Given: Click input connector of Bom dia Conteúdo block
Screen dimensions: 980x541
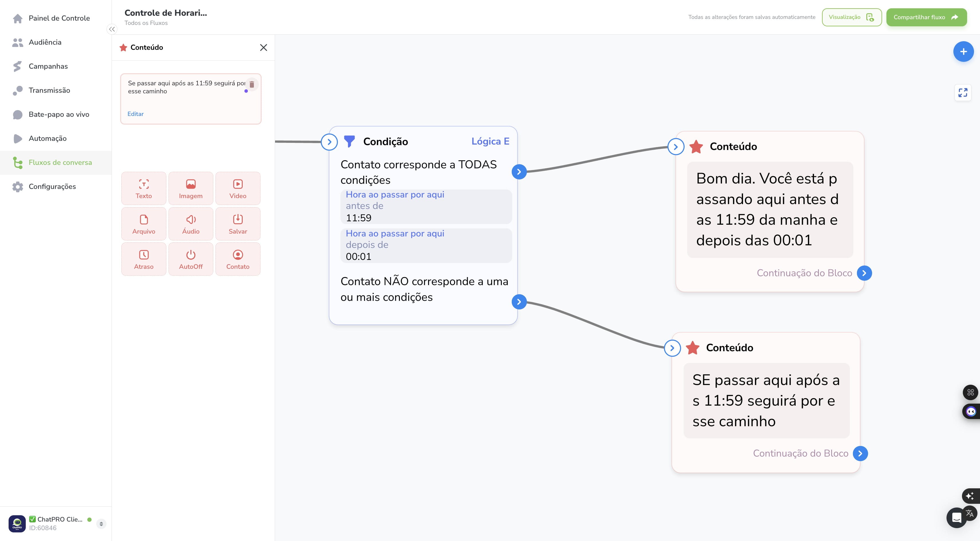Looking at the screenshot, I should pos(676,147).
